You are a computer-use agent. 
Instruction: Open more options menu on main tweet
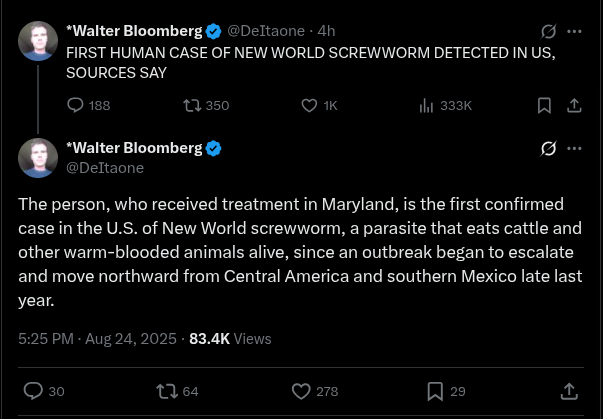[x=574, y=149]
